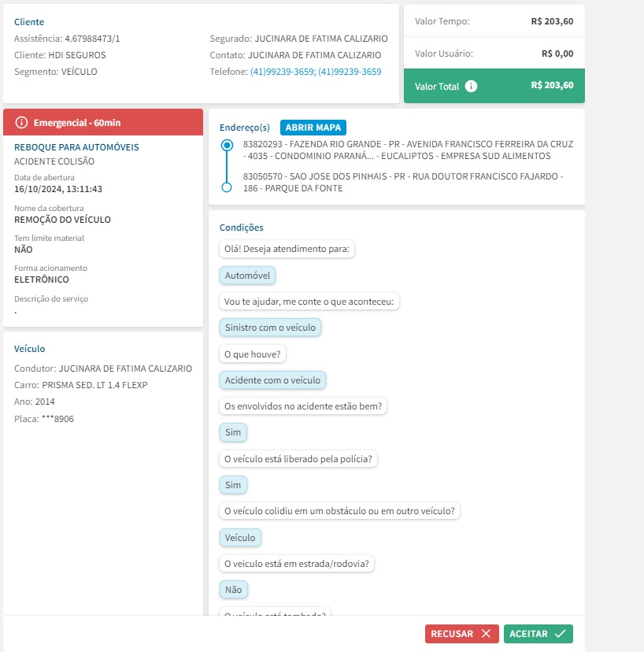The width and height of the screenshot is (644, 652).
Task: Refuse the service with RECUSAR button
Action: pos(461,634)
